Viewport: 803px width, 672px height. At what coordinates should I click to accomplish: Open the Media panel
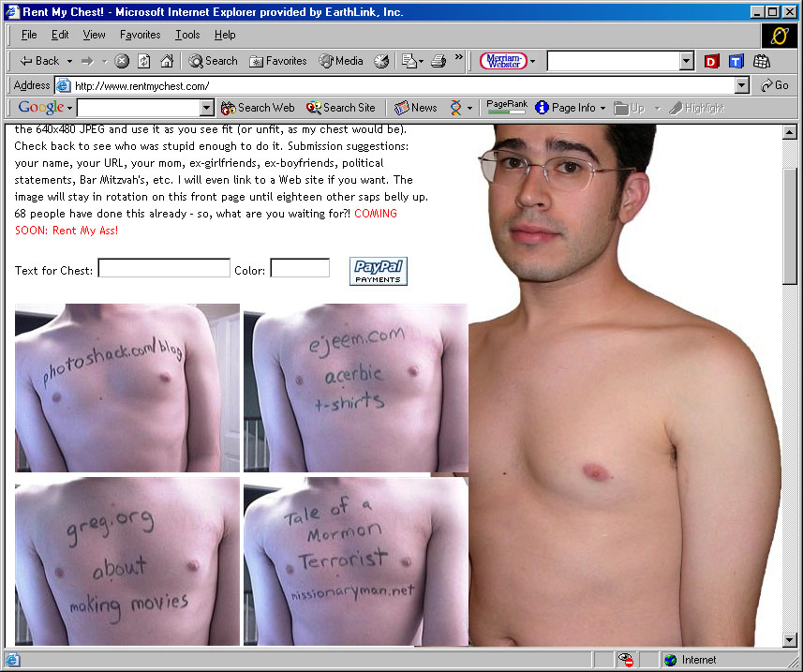click(341, 61)
